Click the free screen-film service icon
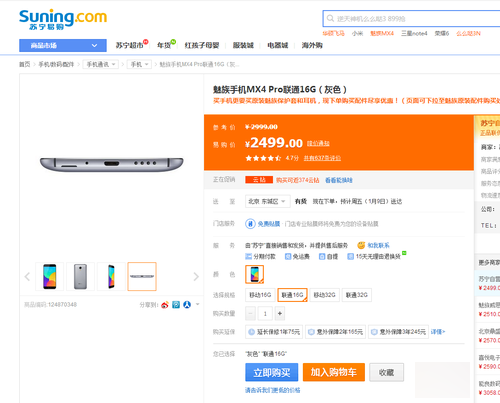The image size is (500, 403). point(250,224)
